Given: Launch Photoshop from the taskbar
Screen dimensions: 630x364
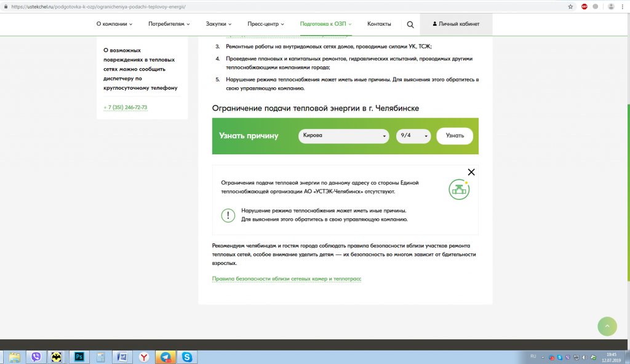Looking at the screenshot, I should tap(79, 357).
